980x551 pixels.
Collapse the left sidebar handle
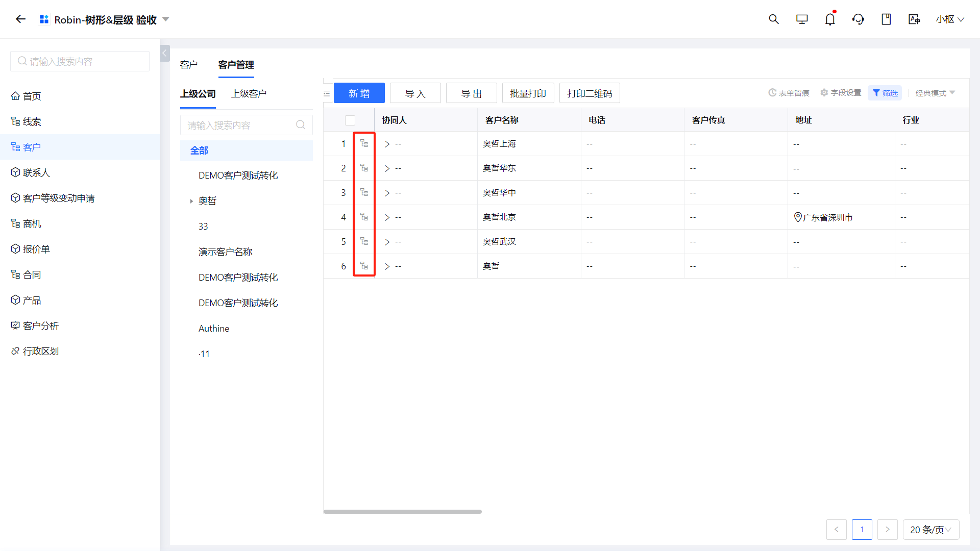(164, 53)
